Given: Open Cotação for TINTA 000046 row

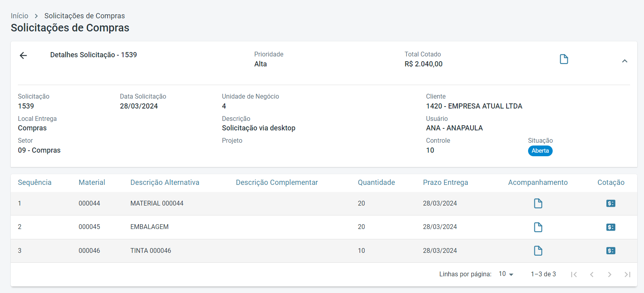Looking at the screenshot, I should [x=611, y=251].
